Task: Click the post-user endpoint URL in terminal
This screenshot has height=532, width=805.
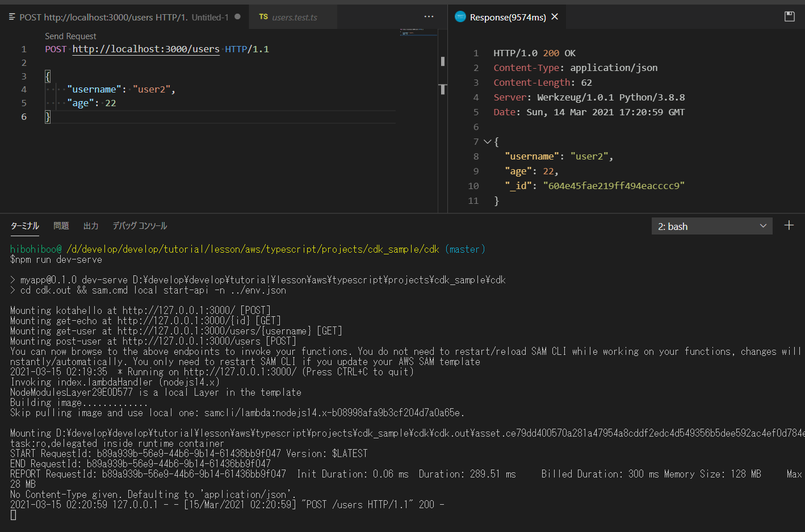Action: tap(191, 341)
